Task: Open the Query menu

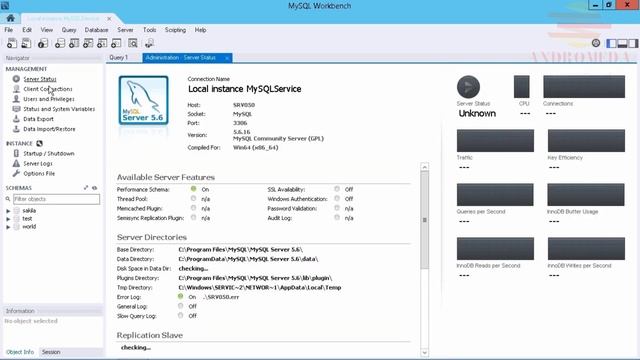Action: [69, 30]
